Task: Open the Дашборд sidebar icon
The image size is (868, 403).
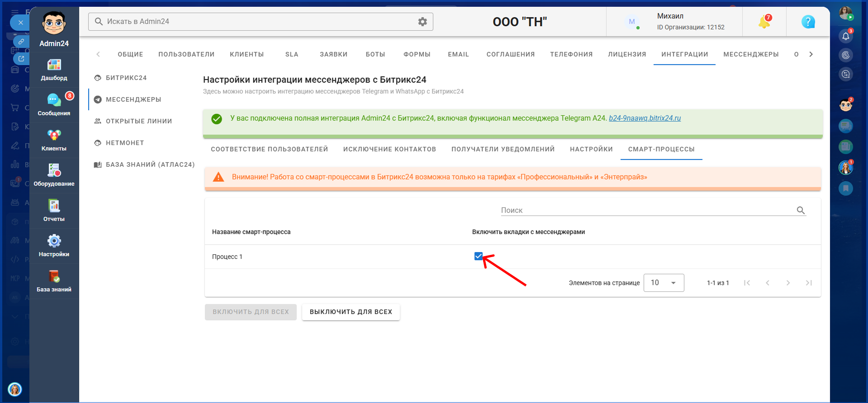Action: 54,70
